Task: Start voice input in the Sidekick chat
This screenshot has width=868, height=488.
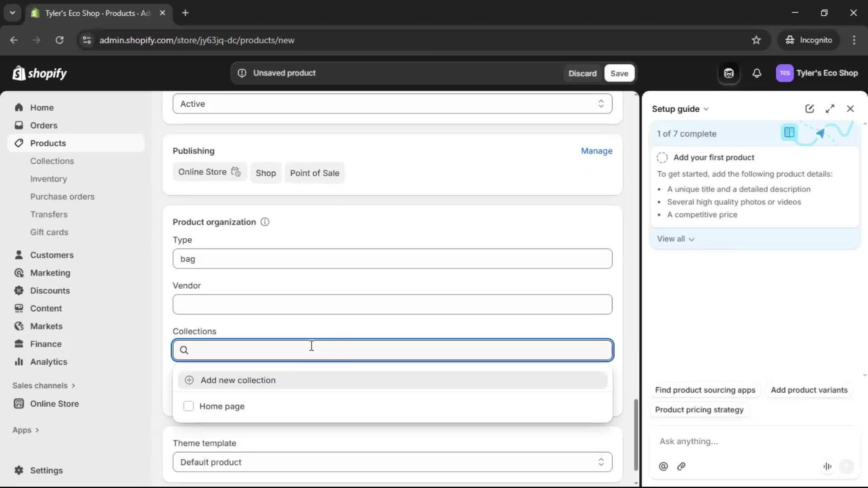Action: pyautogui.click(x=827, y=466)
